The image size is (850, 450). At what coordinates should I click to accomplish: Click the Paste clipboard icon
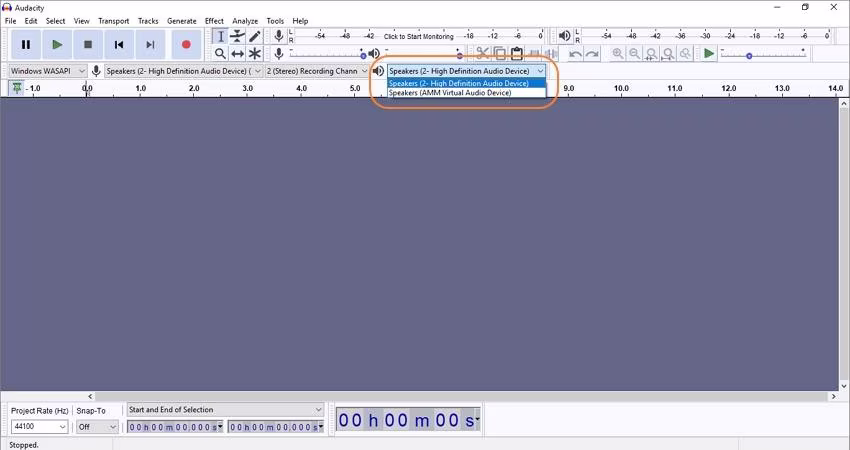[x=517, y=53]
